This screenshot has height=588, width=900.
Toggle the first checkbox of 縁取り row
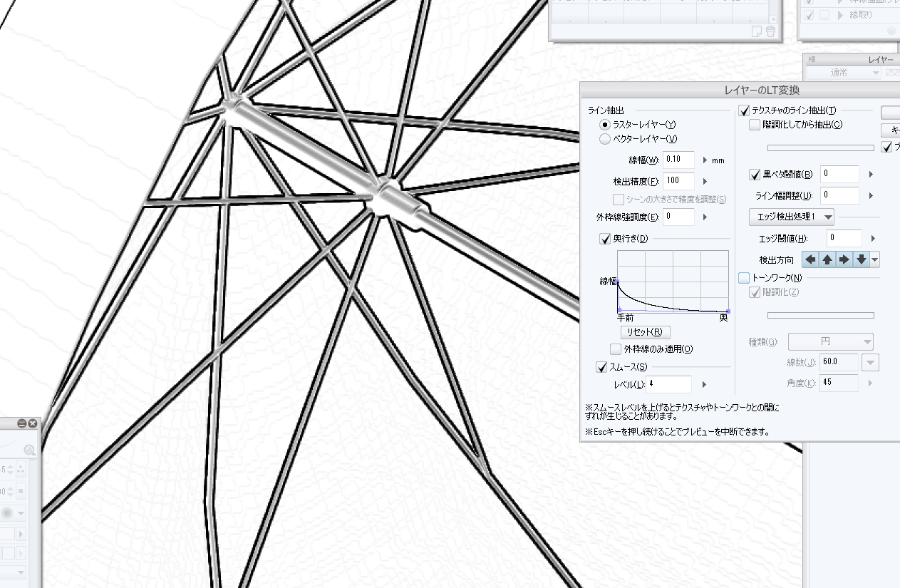(x=809, y=14)
